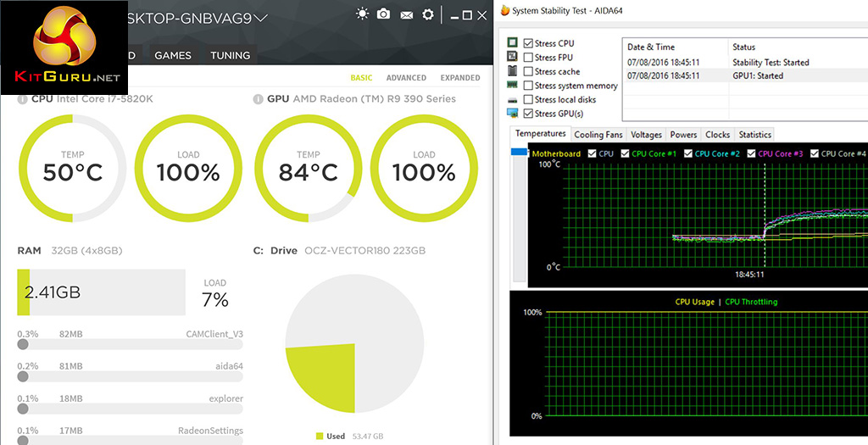The width and height of the screenshot is (868, 445).
Task: Toggle the CPU graph checkbox
Action: pos(593,153)
